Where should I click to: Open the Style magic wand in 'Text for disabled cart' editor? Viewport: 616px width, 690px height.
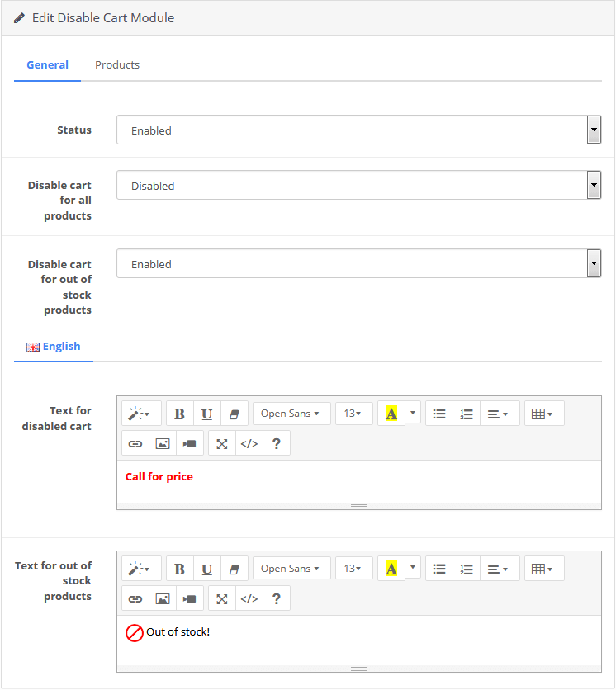pyautogui.click(x=141, y=414)
